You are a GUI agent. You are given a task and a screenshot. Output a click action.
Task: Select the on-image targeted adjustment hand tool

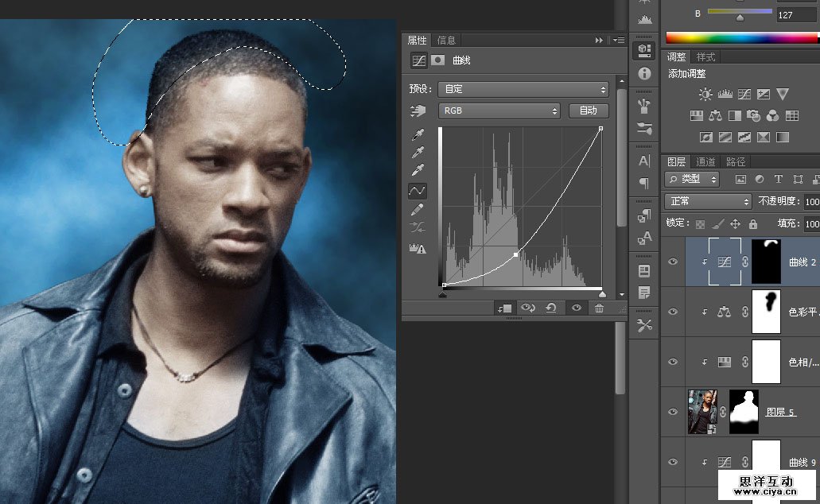coord(417,111)
